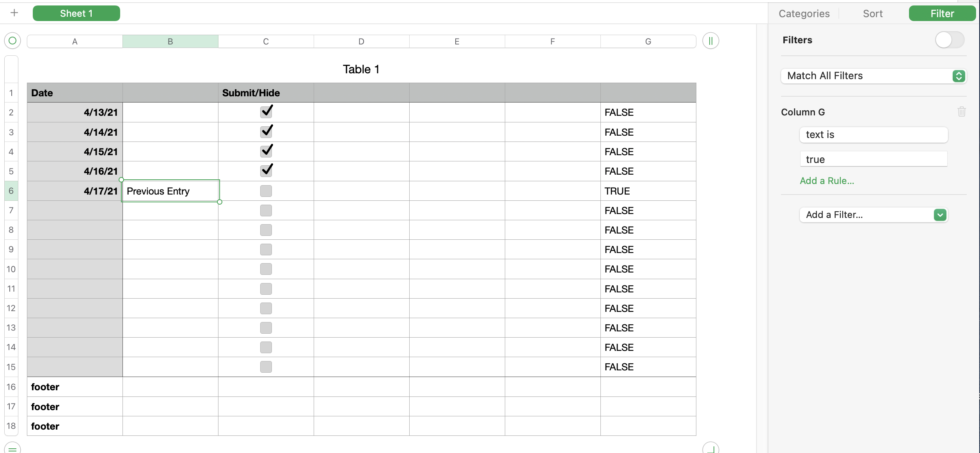This screenshot has width=980, height=453.
Task: Uncheck the checkbox in row 5
Action: 266,171
